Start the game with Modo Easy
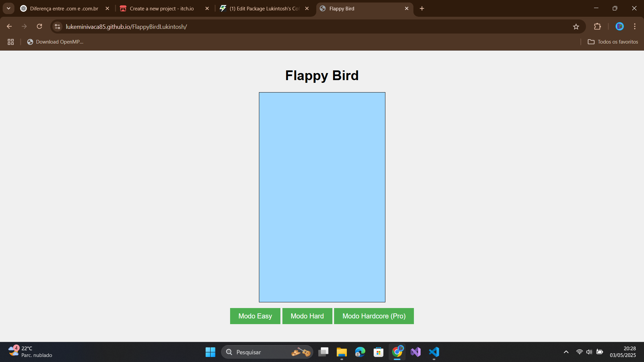Viewport: 644px width, 362px height. [255, 316]
